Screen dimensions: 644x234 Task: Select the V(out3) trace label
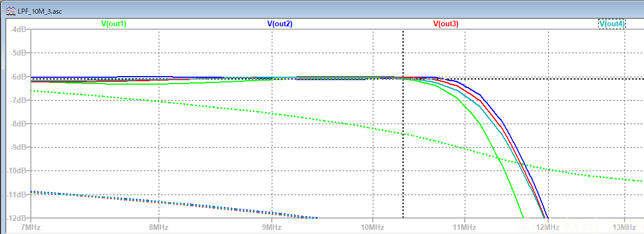[x=446, y=24]
